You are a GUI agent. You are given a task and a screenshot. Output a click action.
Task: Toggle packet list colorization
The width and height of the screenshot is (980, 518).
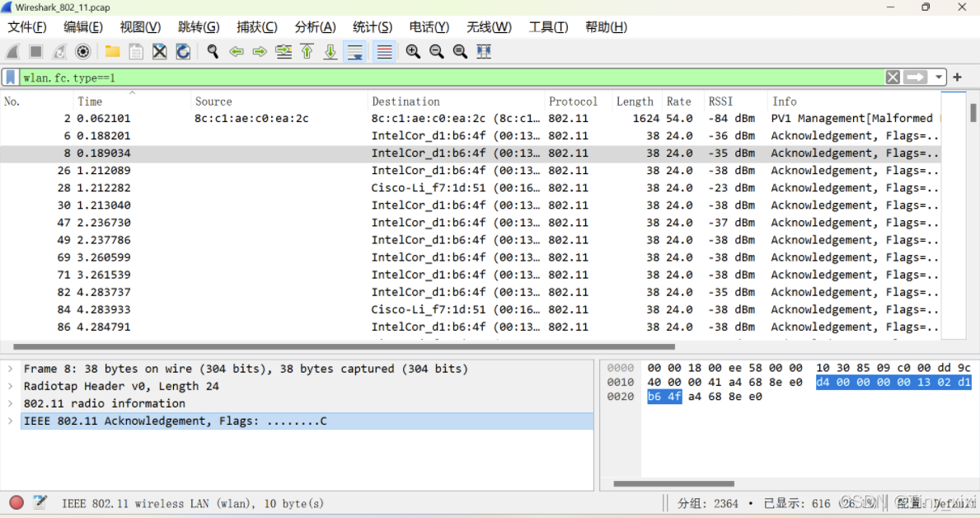384,51
